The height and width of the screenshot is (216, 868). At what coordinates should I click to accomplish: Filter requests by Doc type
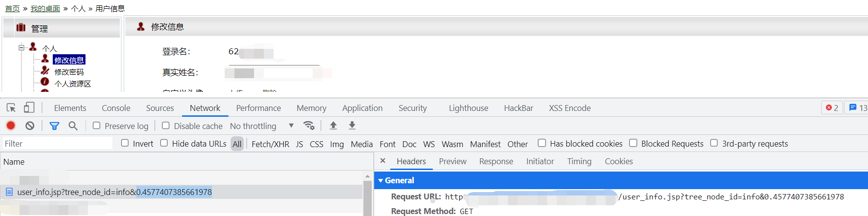click(409, 144)
